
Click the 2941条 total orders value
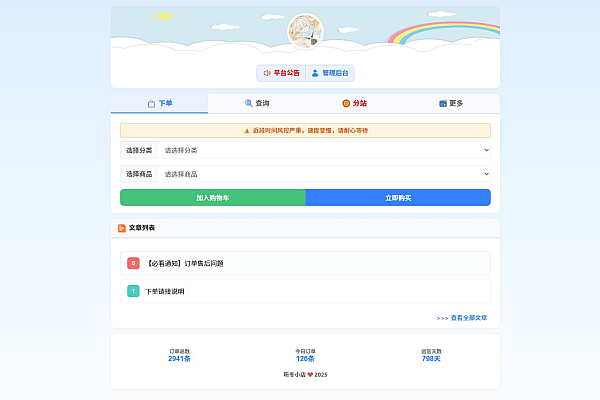click(179, 359)
